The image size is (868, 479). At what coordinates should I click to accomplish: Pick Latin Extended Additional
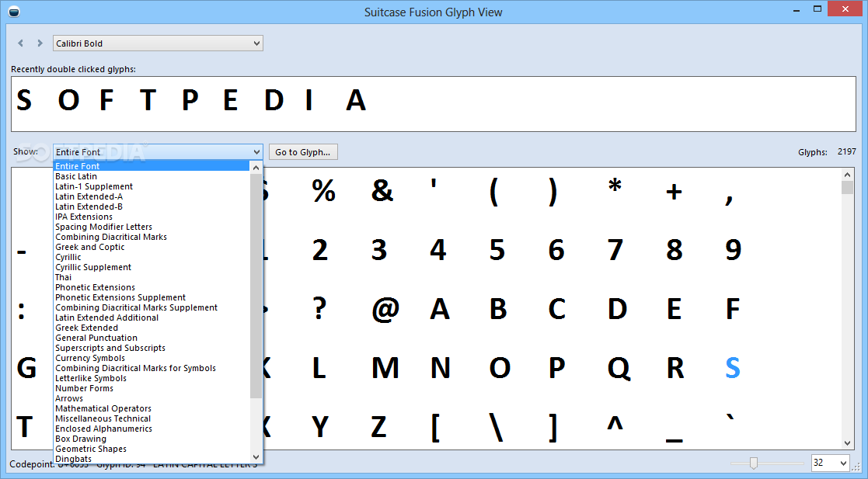(x=152, y=318)
